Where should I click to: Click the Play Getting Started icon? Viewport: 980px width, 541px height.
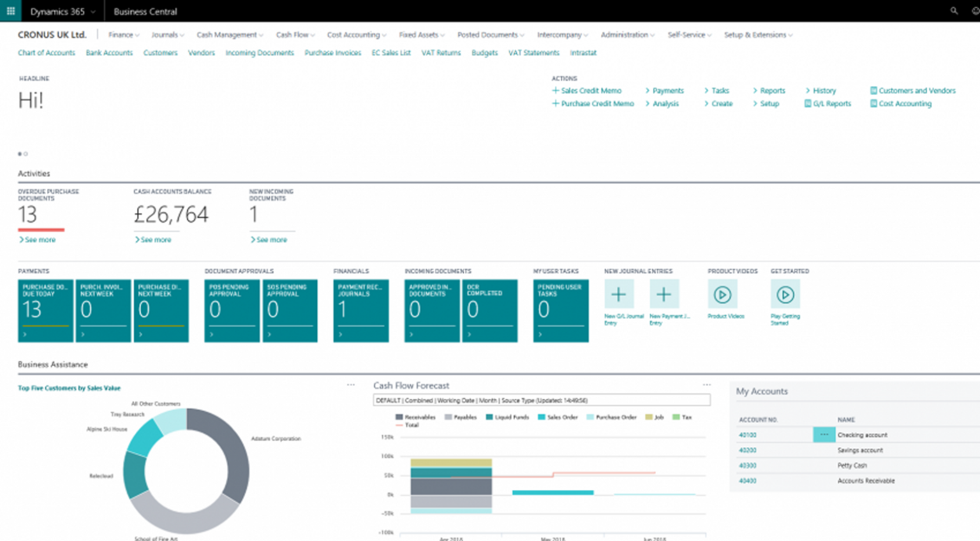click(785, 294)
